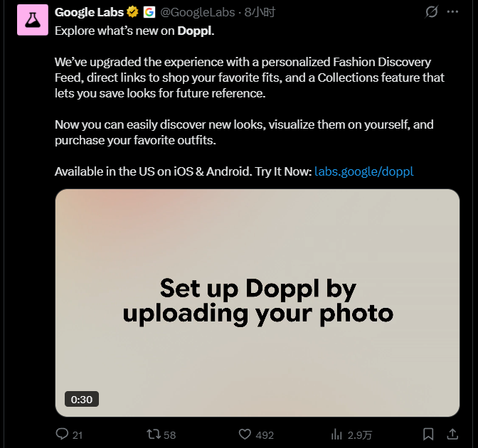The height and width of the screenshot is (448, 478).
Task: Click the 492 likes count
Action: [265, 434]
